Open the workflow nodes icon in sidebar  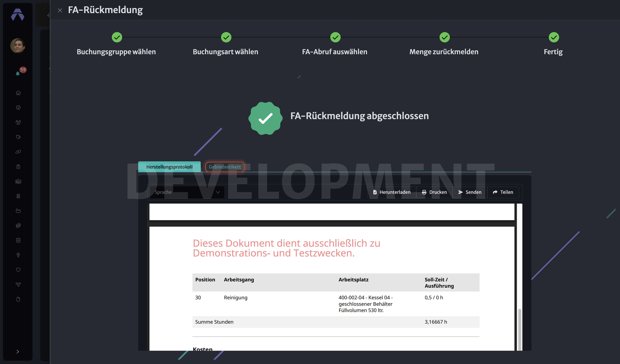(18, 285)
